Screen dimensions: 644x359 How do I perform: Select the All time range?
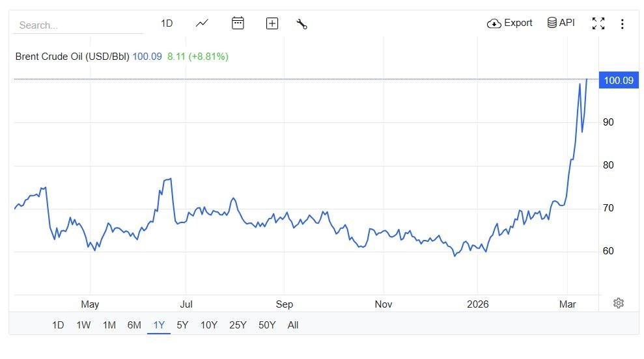click(293, 325)
